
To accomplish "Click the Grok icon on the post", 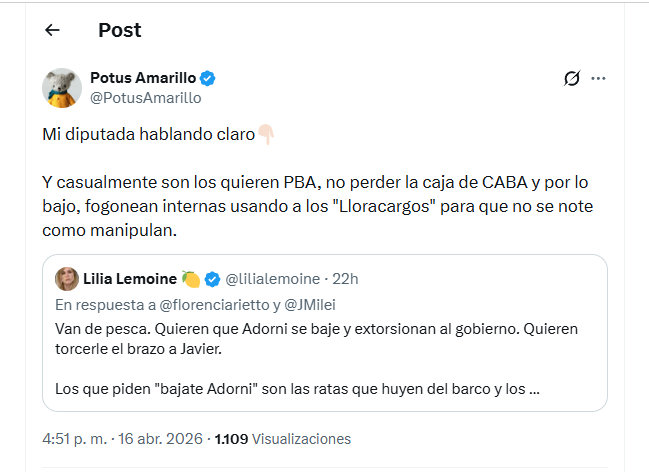I will (572, 78).
